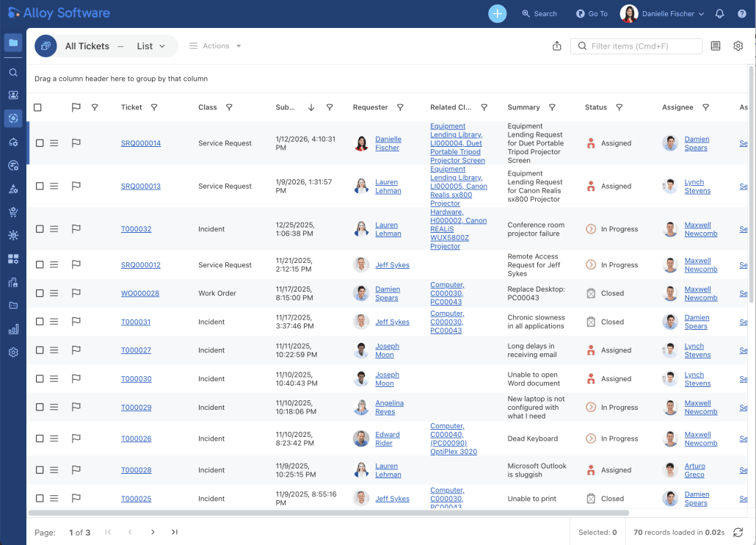Open the List view dropdown

pyautogui.click(x=151, y=46)
